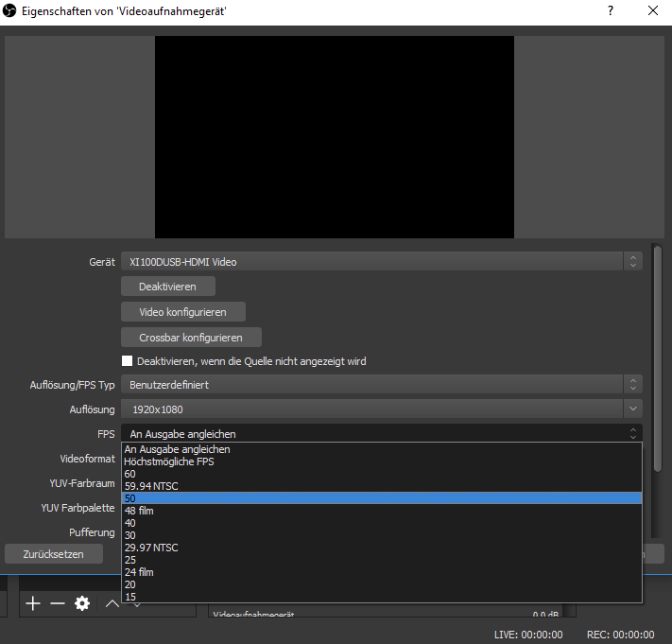The width and height of the screenshot is (672, 644).
Task: Expand the Auflösung/FPS Typ dropdown
Action: (x=381, y=385)
